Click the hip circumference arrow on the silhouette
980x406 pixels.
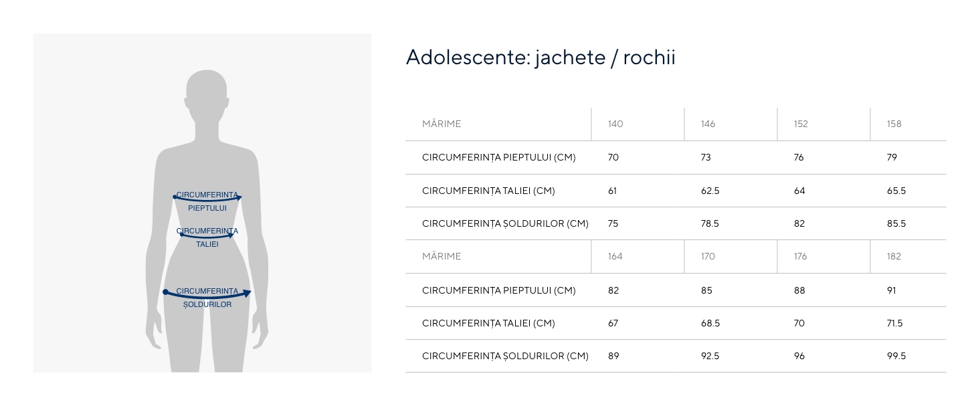click(207, 294)
